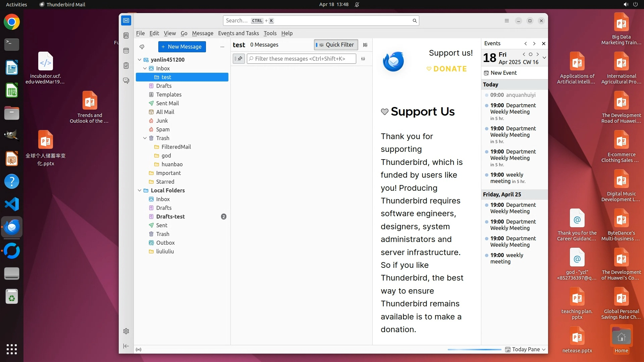The height and width of the screenshot is (362, 644).
Task: Collapse the Trash folder subtree
Action: 145,138
